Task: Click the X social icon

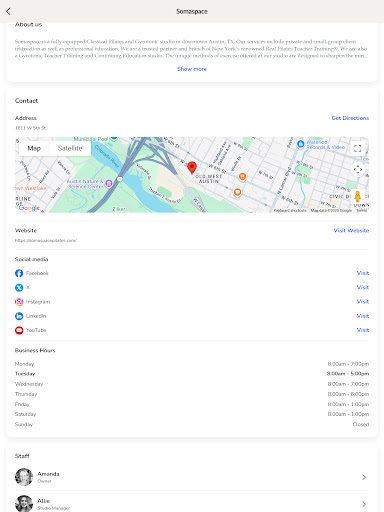Action: 19,287
